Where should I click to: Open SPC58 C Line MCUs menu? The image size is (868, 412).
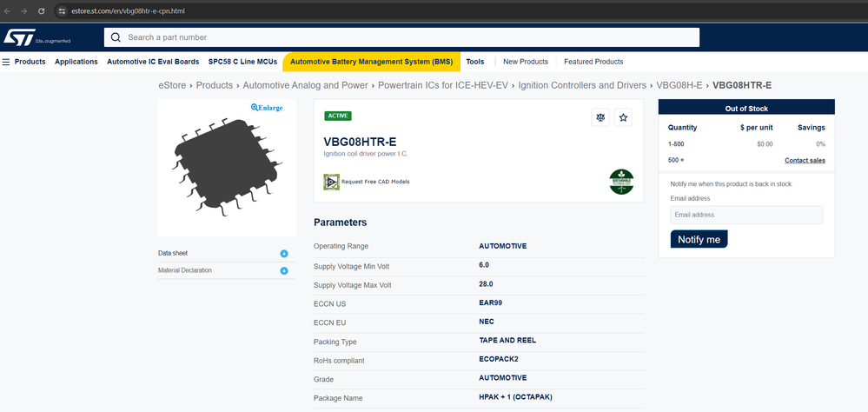(x=242, y=62)
